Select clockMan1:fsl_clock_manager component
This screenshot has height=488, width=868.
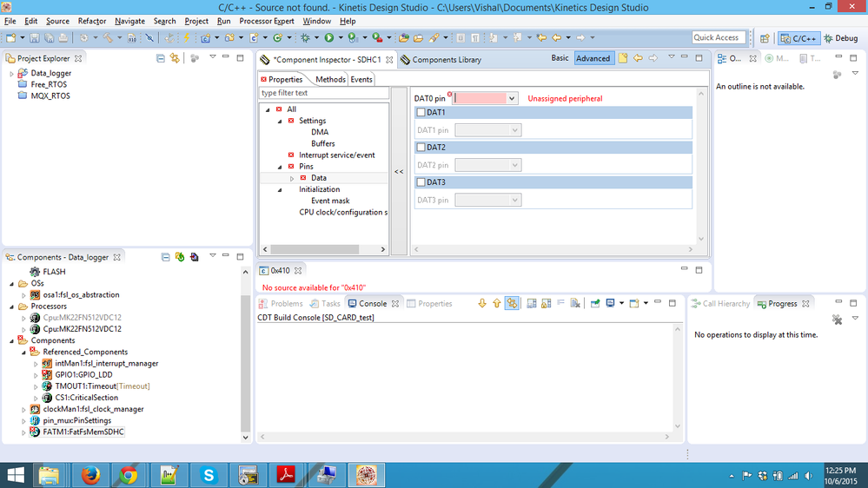93,409
